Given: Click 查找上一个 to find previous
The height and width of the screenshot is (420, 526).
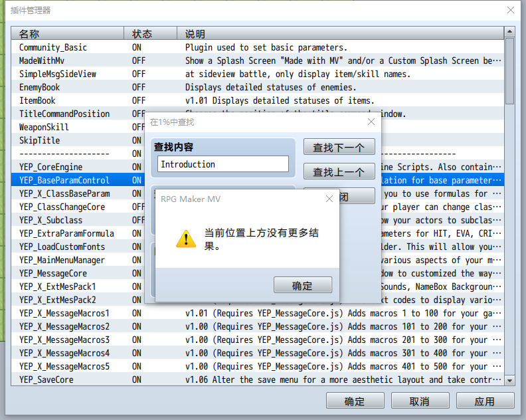Looking at the screenshot, I should coord(339,171).
